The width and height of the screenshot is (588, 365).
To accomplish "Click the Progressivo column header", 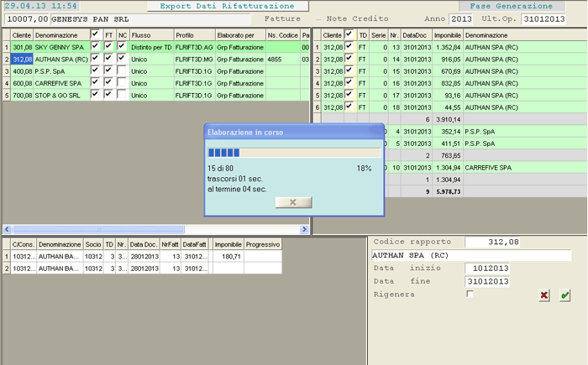I will coord(262,244).
